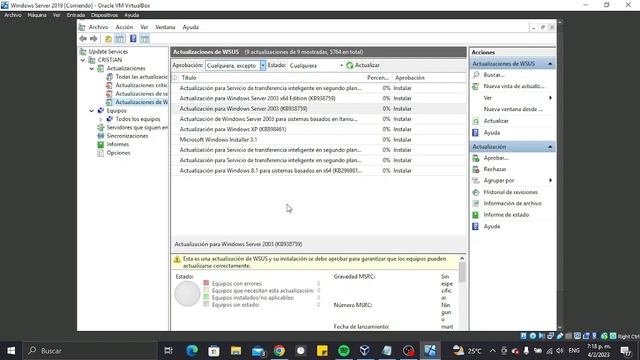Open Microsoft Edge from the taskbar

point(192,351)
